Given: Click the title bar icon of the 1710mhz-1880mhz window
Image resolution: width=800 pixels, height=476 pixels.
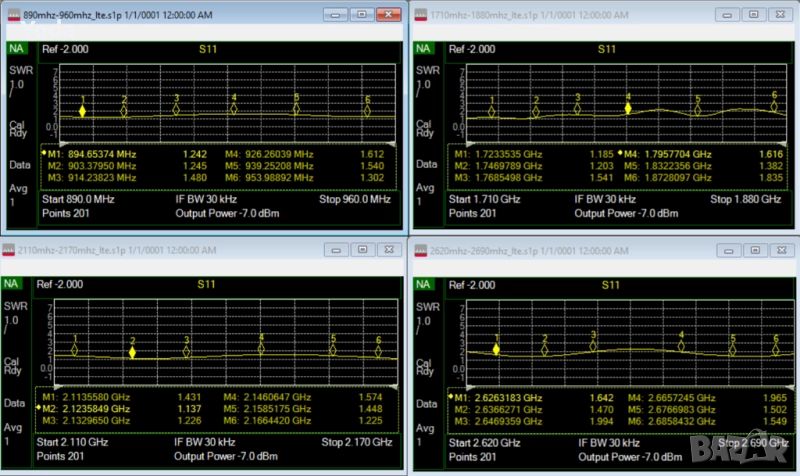Looking at the screenshot, I should [421, 17].
